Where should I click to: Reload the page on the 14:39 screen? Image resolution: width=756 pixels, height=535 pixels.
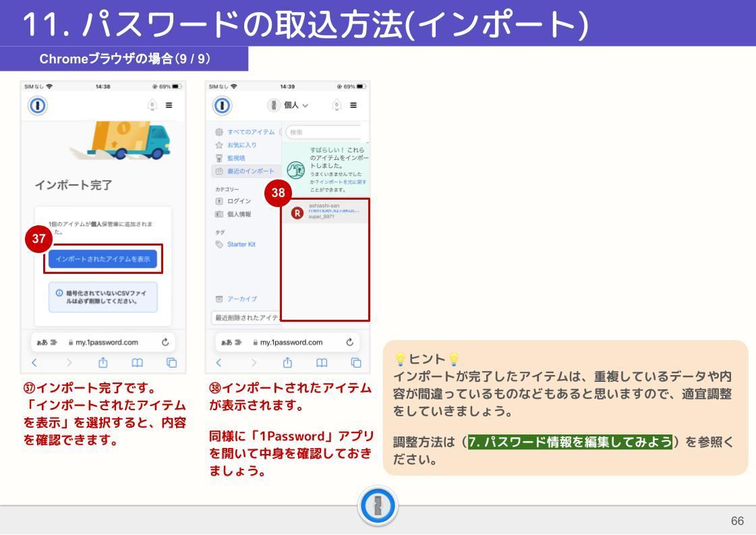(350, 342)
